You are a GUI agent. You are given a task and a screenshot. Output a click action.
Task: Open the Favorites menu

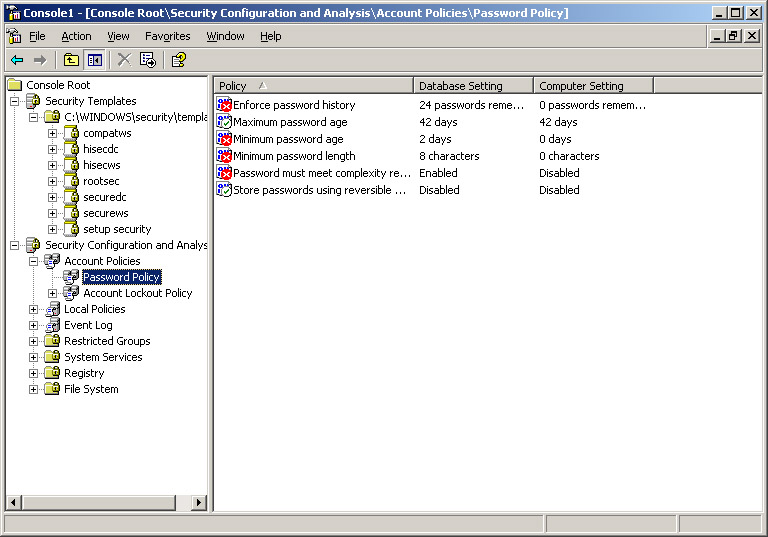point(167,36)
